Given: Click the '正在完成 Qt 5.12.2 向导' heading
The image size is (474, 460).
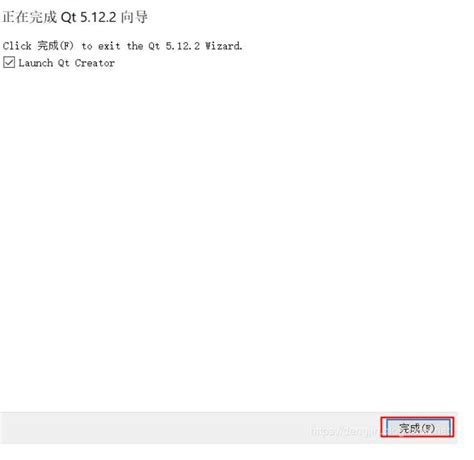Looking at the screenshot, I should point(75,17).
